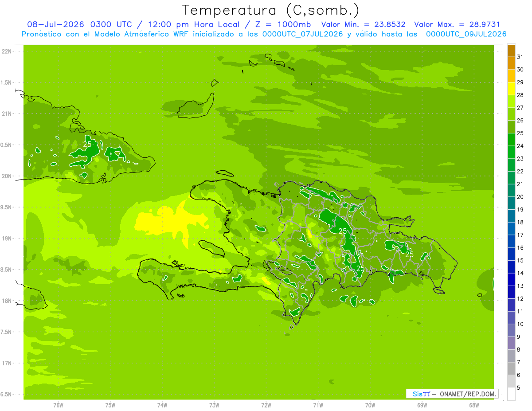This screenshot has width=532, height=411.
Task: Click the 70W longitude axis label
Action: 370,405
